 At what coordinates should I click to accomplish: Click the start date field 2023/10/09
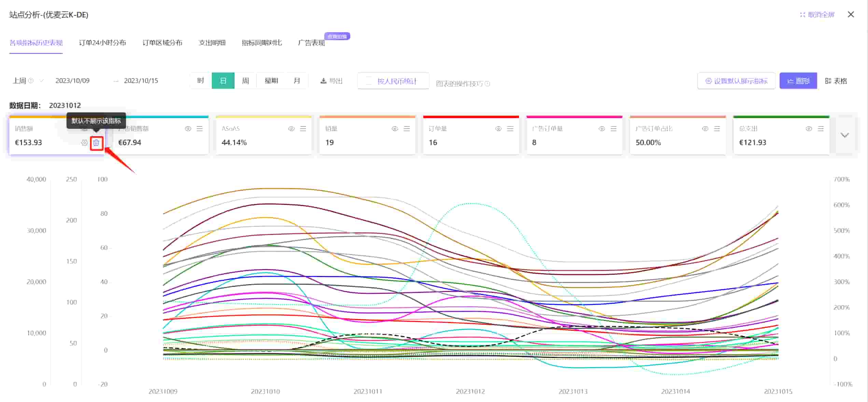(x=72, y=81)
